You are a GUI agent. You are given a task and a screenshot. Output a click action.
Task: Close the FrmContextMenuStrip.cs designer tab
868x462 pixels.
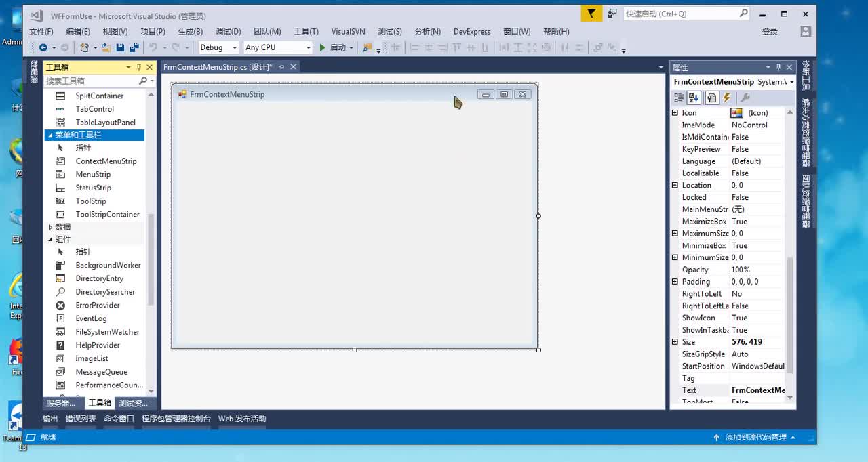[x=293, y=66]
